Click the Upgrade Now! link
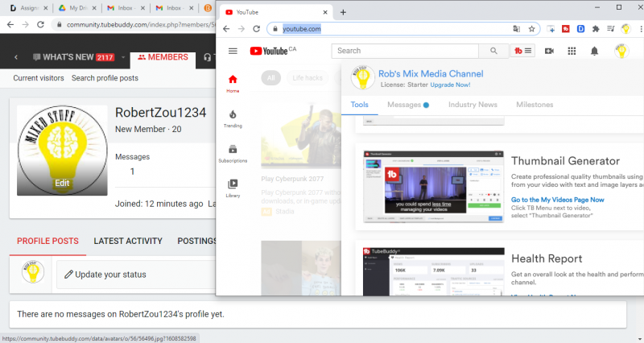644x343 pixels. click(x=450, y=85)
